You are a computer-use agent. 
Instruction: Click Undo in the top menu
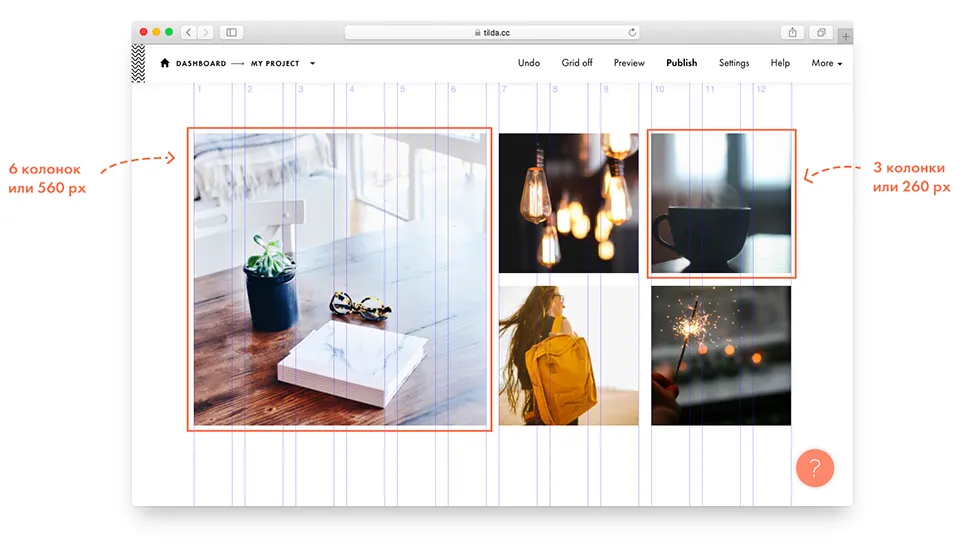(x=528, y=63)
